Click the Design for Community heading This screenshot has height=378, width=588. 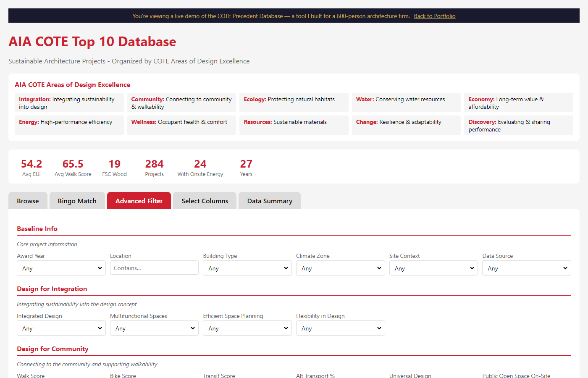coord(52,349)
